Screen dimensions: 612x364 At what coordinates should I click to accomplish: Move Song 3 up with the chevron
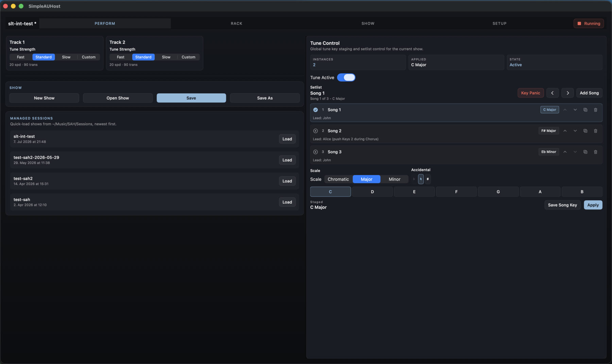click(565, 152)
